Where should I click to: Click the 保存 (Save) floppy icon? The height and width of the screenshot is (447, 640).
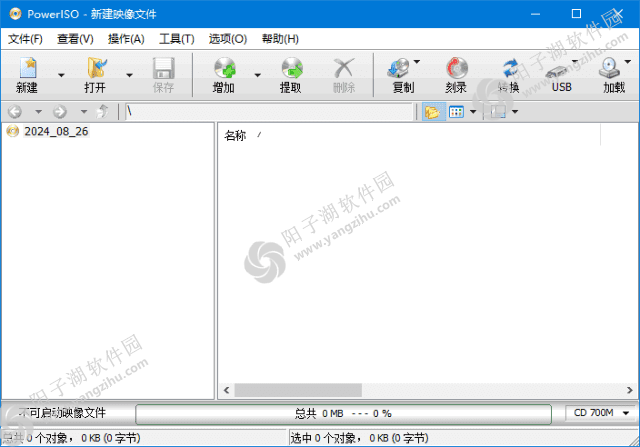164,68
